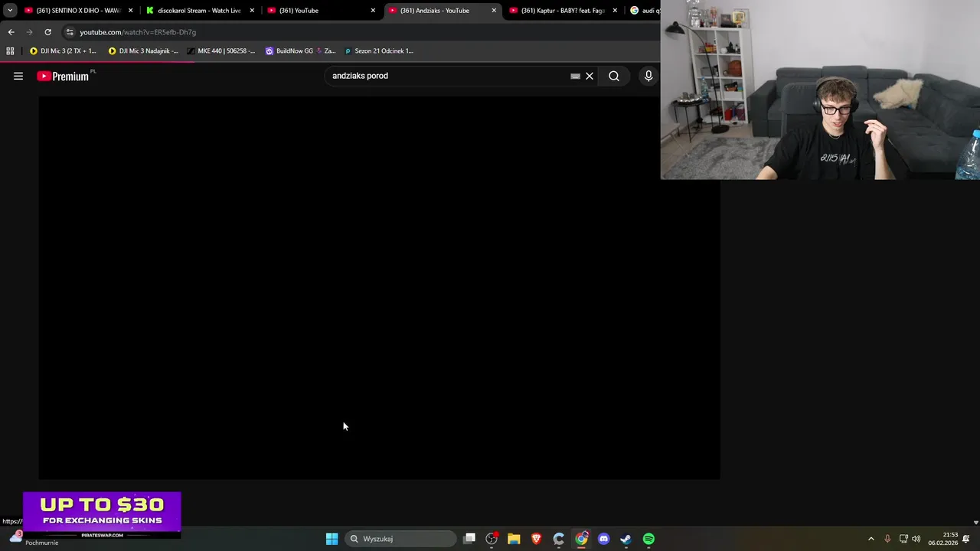Open the clock showing 21:53
980x551 pixels.
(942, 539)
